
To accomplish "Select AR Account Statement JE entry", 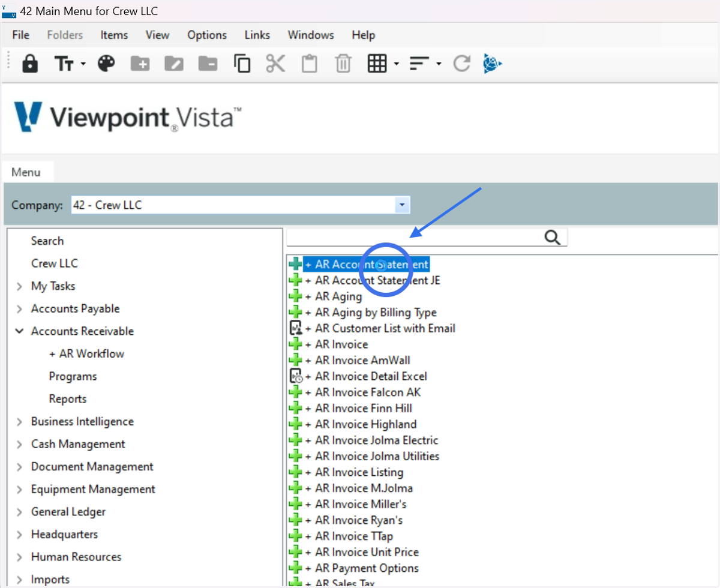I will coord(373,280).
